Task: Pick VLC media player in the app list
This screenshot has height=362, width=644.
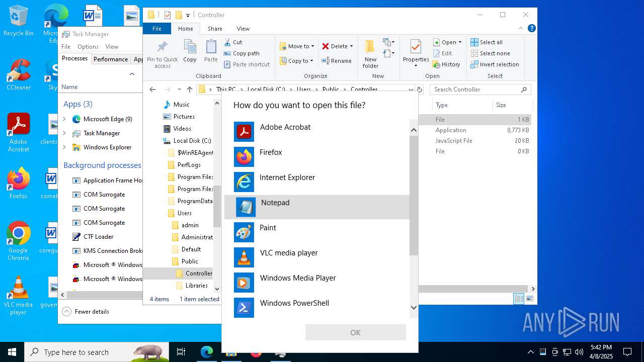Action: (x=317, y=257)
